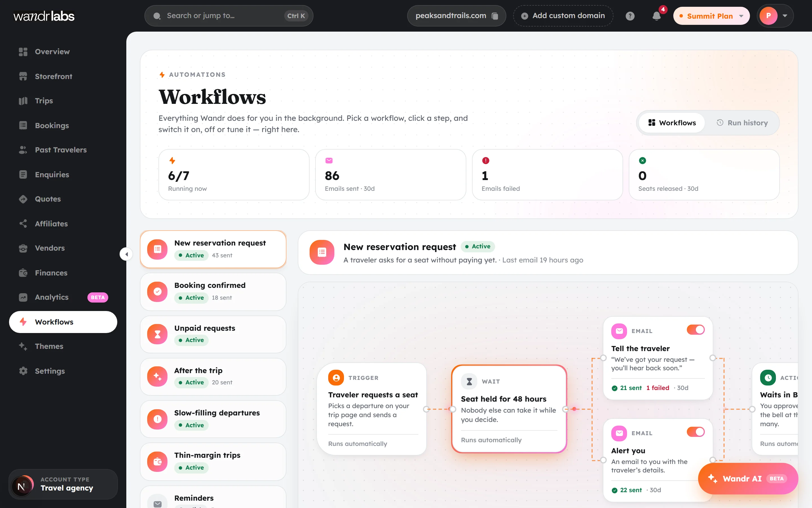Click the wandrlabs logo

coord(44,16)
